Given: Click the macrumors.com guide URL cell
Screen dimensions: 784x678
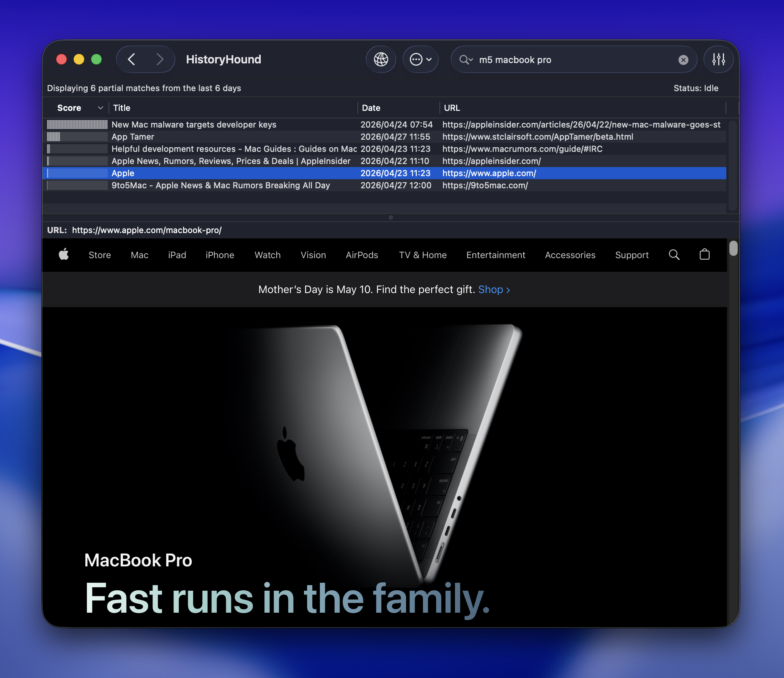Looking at the screenshot, I should (523, 149).
